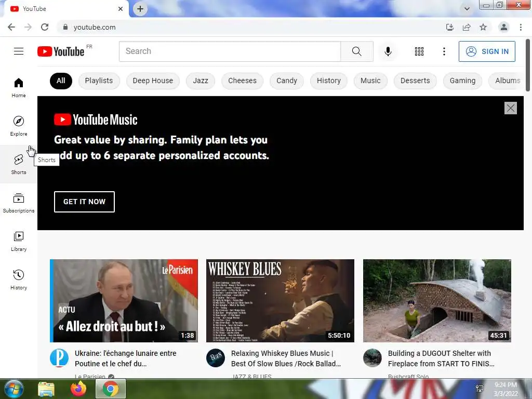This screenshot has height=399, width=532.
Task: Start voice search with microphone
Action: pos(388,51)
